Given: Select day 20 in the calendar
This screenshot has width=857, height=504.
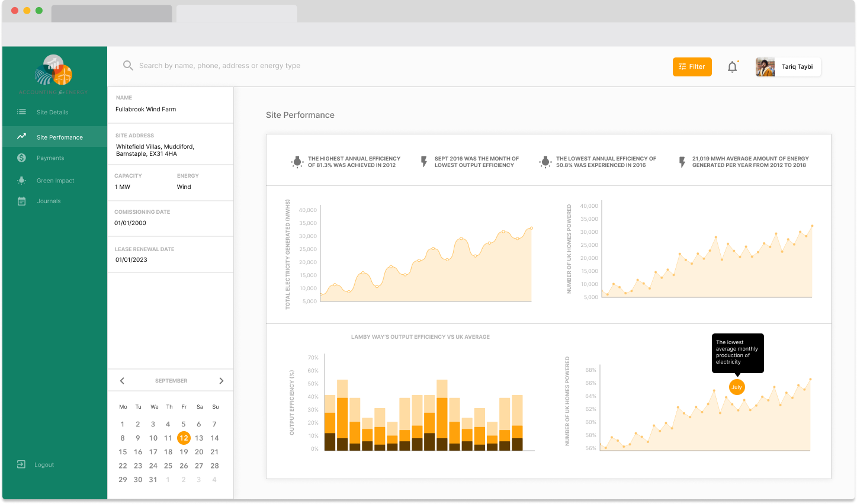Looking at the screenshot, I should (199, 452).
